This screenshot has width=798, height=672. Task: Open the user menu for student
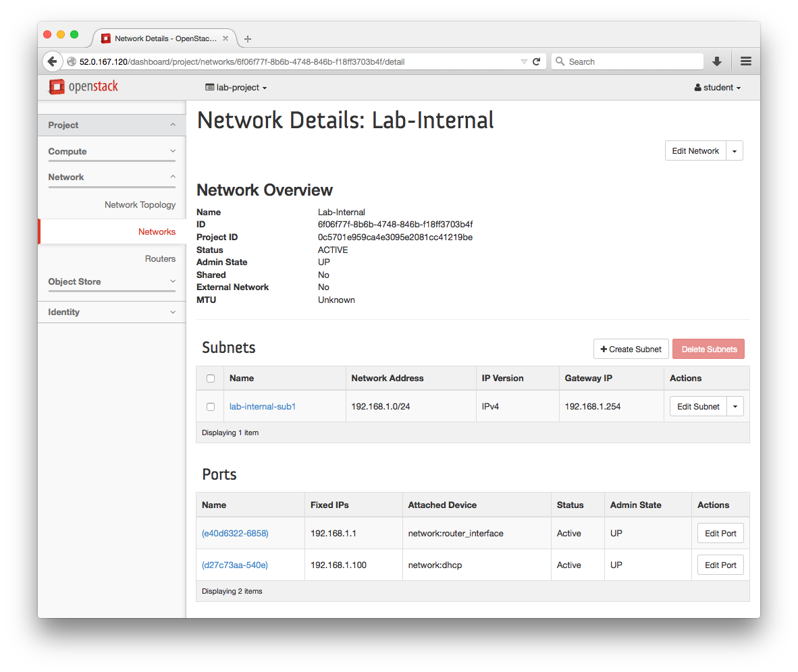tap(716, 87)
